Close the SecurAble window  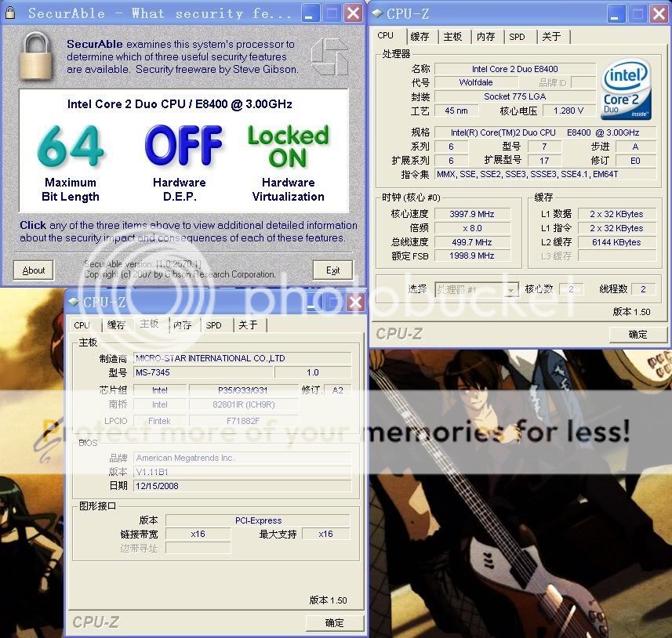click(354, 13)
